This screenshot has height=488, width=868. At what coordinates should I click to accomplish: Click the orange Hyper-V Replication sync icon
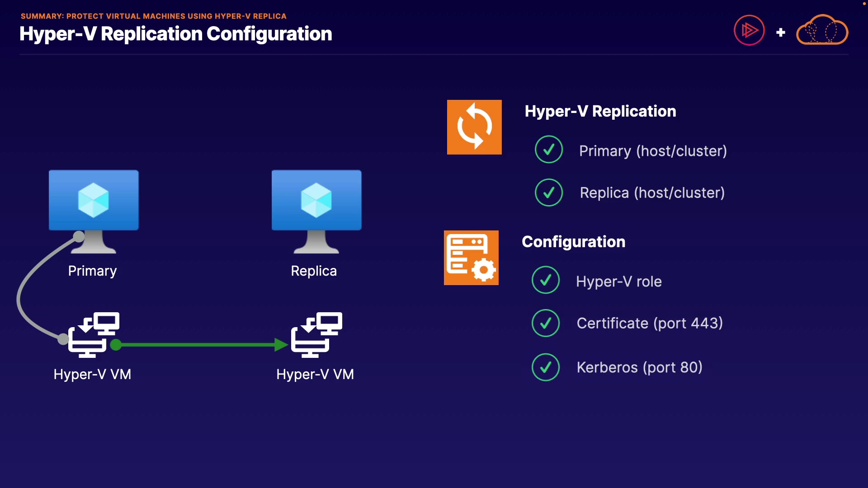point(474,127)
